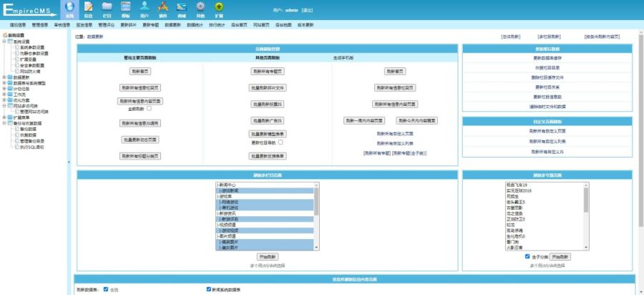Open the 用户 (User) top navigation icon
This screenshot has width=644, height=295.
(144, 8)
